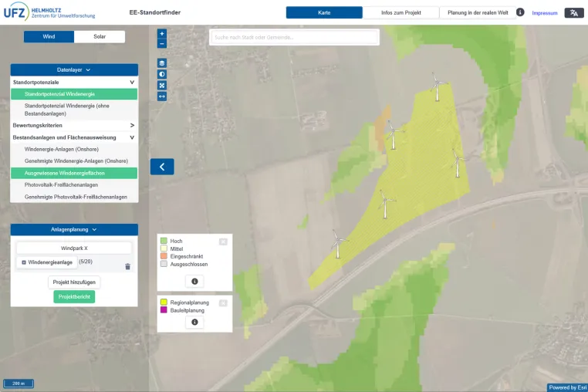Delete Windpark X with the trash icon
This screenshot has width=588, height=392.
[127, 267]
